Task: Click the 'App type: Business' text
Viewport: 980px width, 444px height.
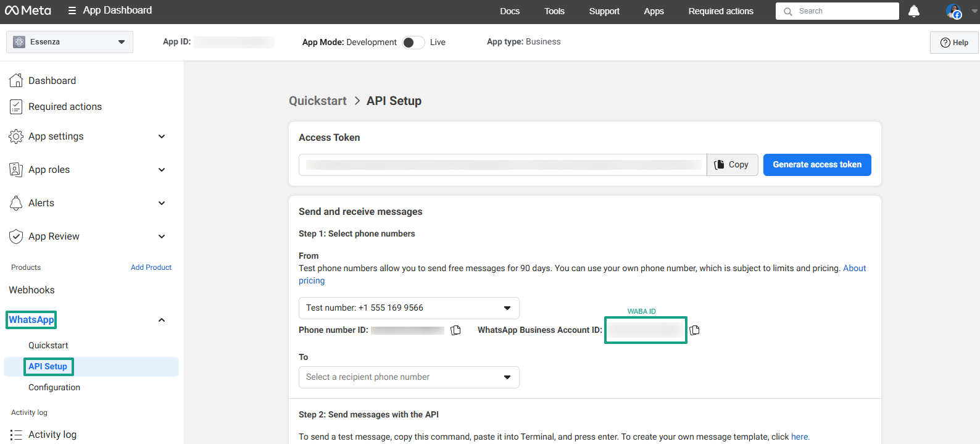Action: click(524, 42)
